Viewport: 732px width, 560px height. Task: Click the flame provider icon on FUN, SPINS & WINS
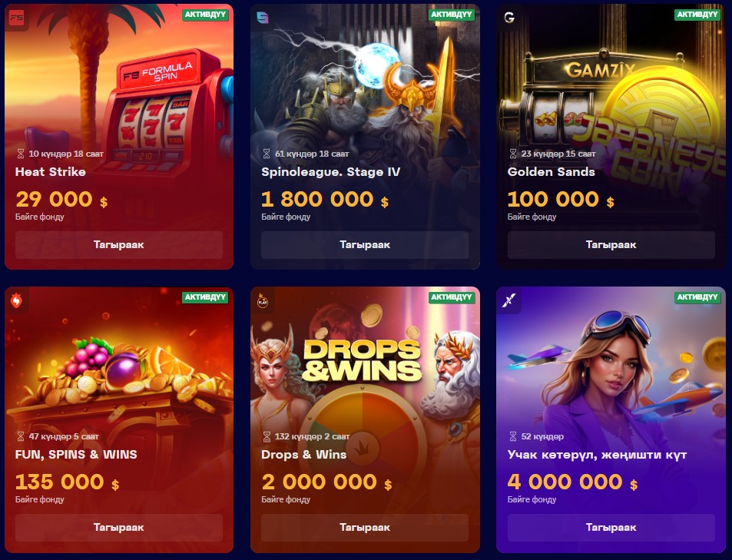[x=17, y=301]
